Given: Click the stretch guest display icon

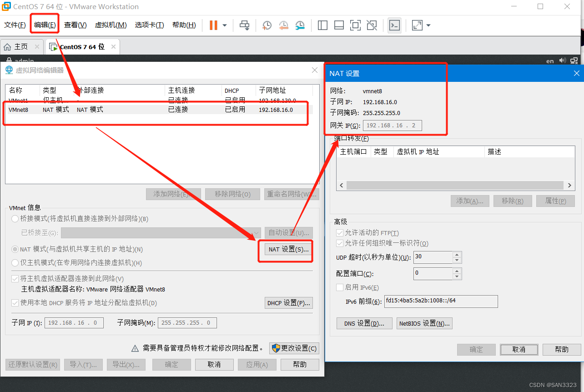Looking at the screenshot, I should click(417, 25).
